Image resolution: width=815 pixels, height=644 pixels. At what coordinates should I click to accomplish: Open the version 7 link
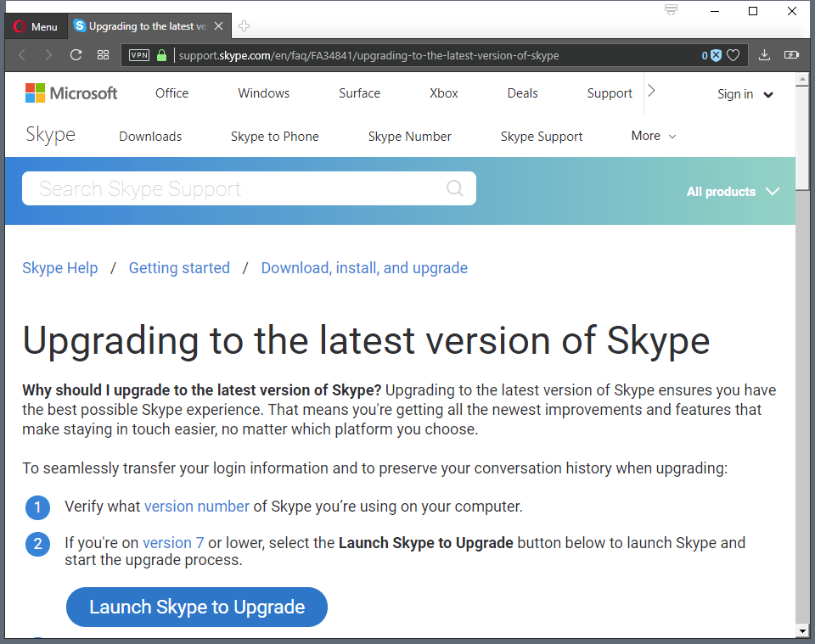(x=173, y=543)
